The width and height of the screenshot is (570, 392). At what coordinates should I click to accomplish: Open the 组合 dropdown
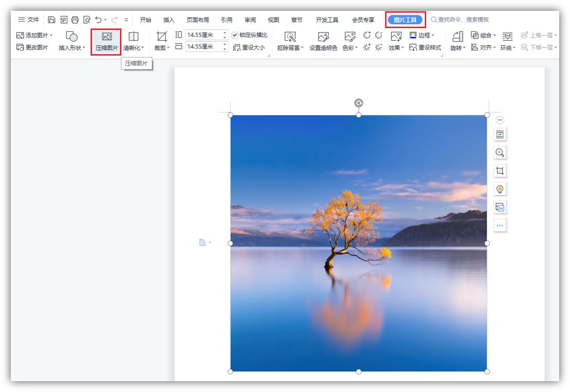click(x=484, y=35)
